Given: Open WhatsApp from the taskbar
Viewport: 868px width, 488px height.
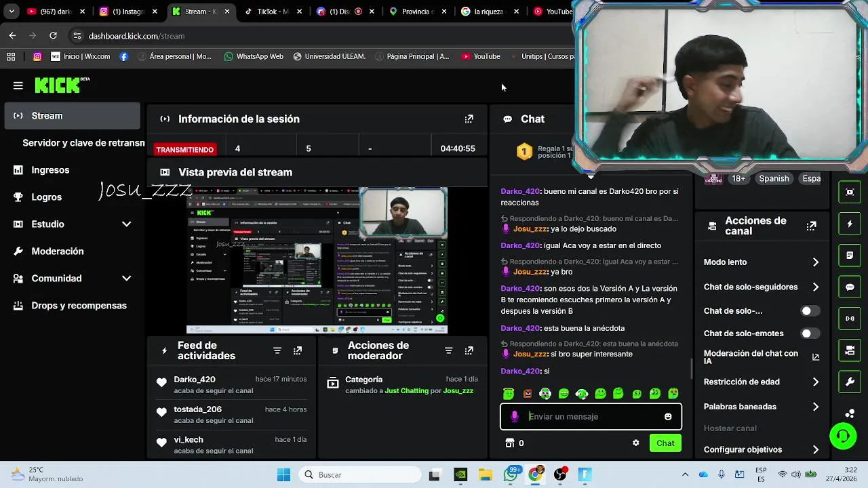Looking at the screenshot, I should (511, 474).
